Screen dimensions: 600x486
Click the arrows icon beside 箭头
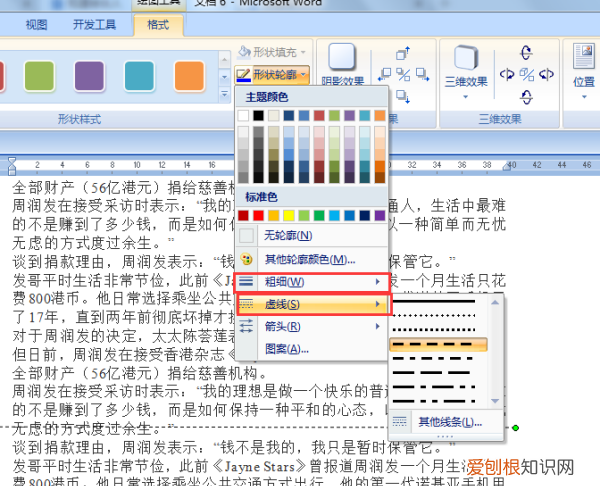(x=246, y=326)
